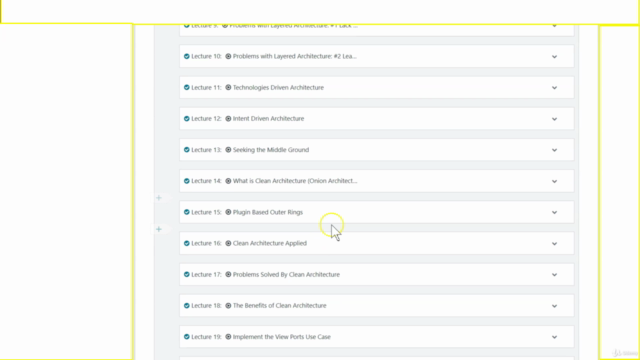
Task: Expand Lecture 14 using its chevron
Action: coord(554,181)
